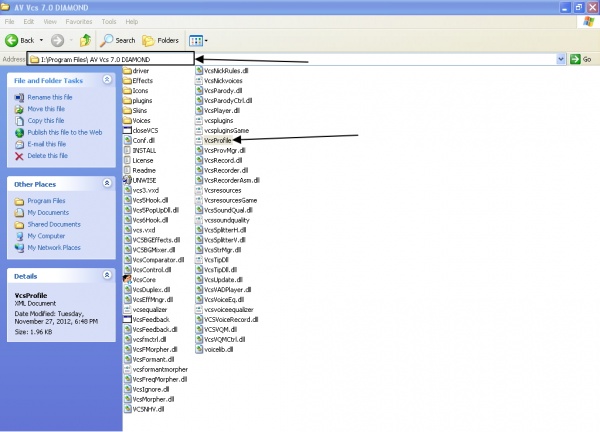Toggle the Folders pane button
Viewport: 600px width, 432px height.
(160, 40)
